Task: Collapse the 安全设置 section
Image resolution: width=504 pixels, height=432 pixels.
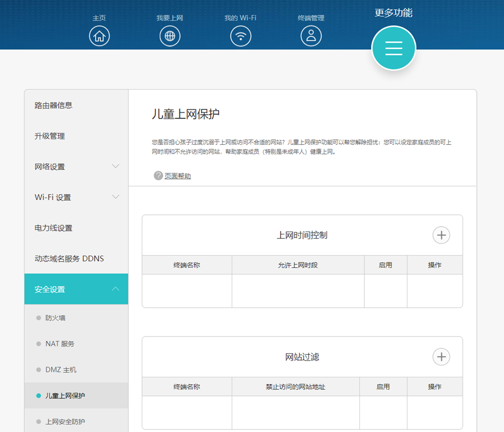Action: pyautogui.click(x=116, y=289)
